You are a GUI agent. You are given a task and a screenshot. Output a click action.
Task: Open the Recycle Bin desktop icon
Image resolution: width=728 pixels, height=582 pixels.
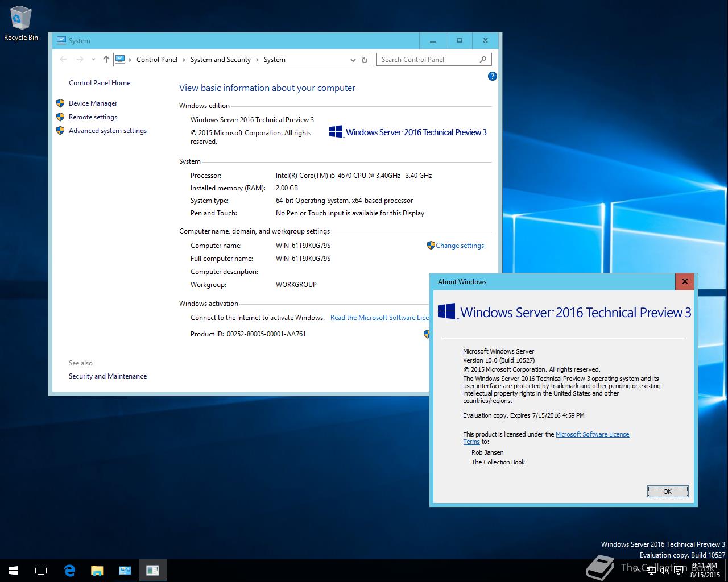(x=20, y=23)
